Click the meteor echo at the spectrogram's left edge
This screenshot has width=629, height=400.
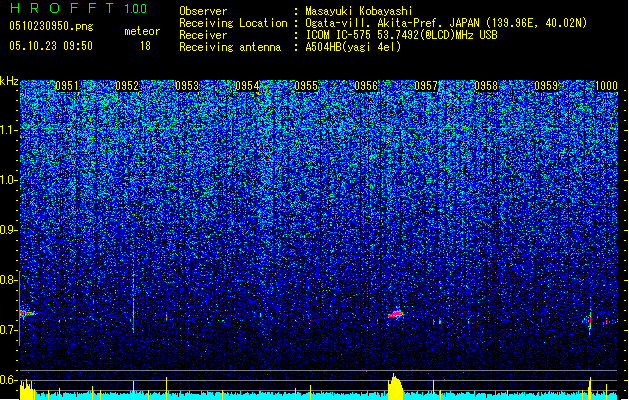[27, 313]
